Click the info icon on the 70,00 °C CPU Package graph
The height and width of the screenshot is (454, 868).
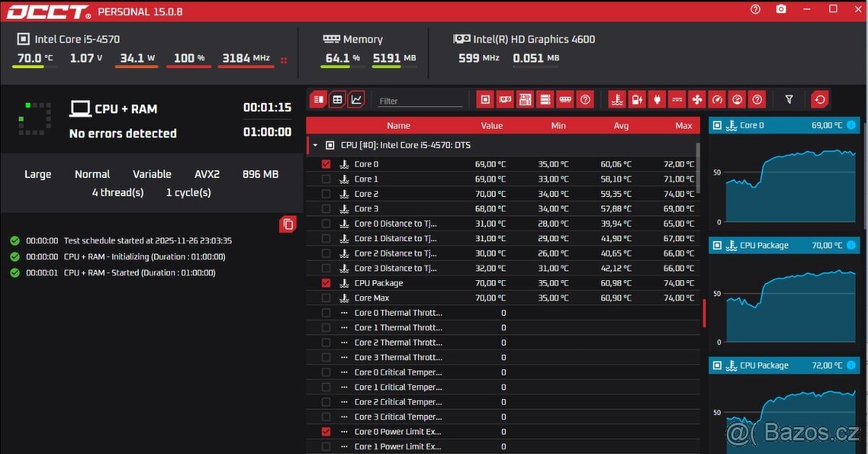coord(851,245)
